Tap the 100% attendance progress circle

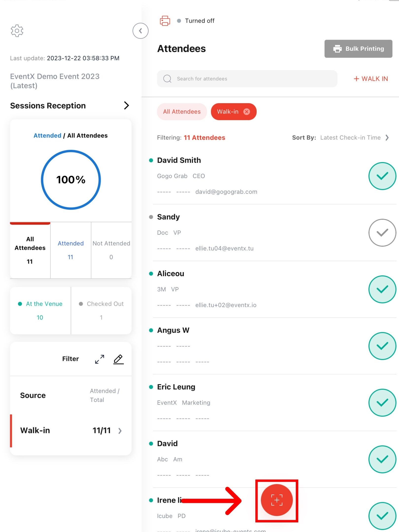click(71, 180)
